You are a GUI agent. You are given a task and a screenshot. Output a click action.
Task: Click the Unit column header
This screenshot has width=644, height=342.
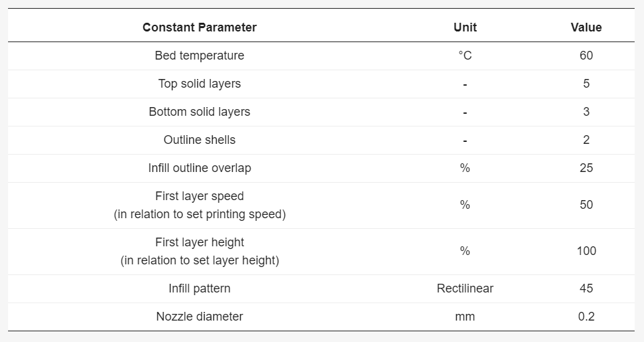(465, 27)
